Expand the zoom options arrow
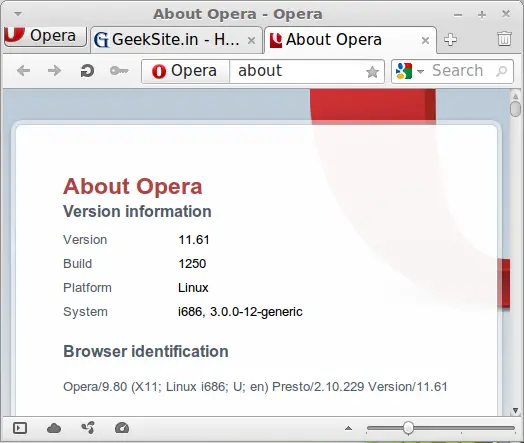 348,428
